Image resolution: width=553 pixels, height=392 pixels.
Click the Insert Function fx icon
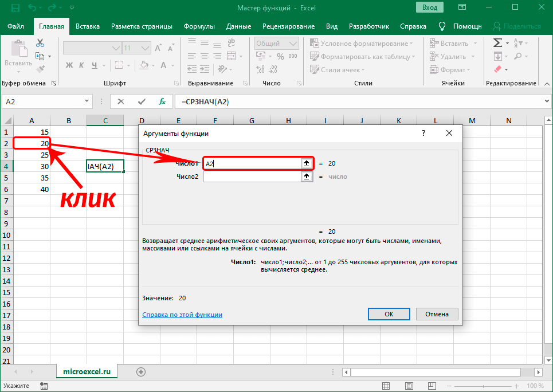(x=162, y=101)
